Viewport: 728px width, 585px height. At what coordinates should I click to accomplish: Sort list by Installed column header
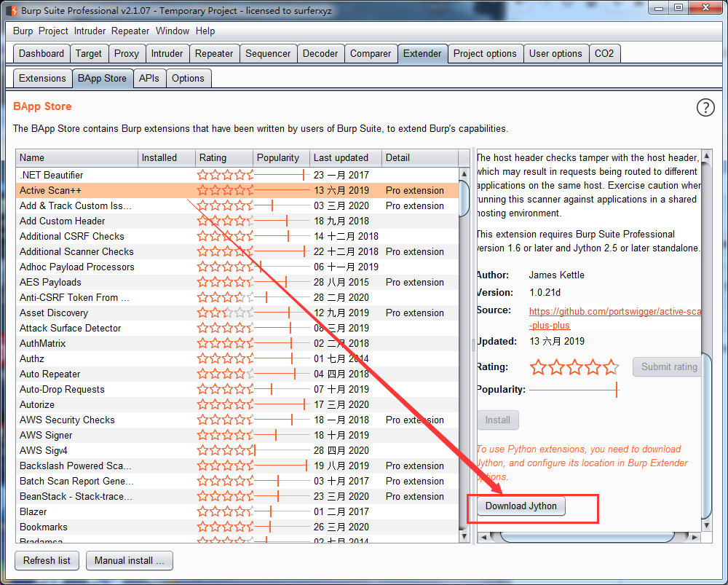point(166,157)
